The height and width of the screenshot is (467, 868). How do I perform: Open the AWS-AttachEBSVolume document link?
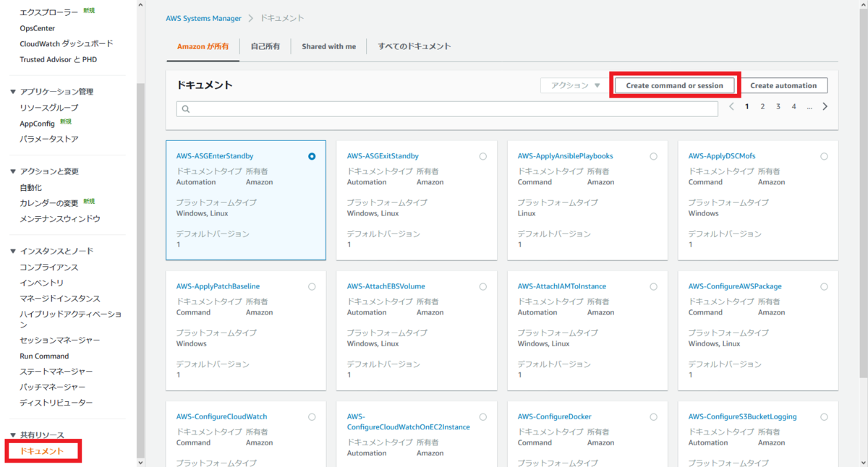(386, 286)
